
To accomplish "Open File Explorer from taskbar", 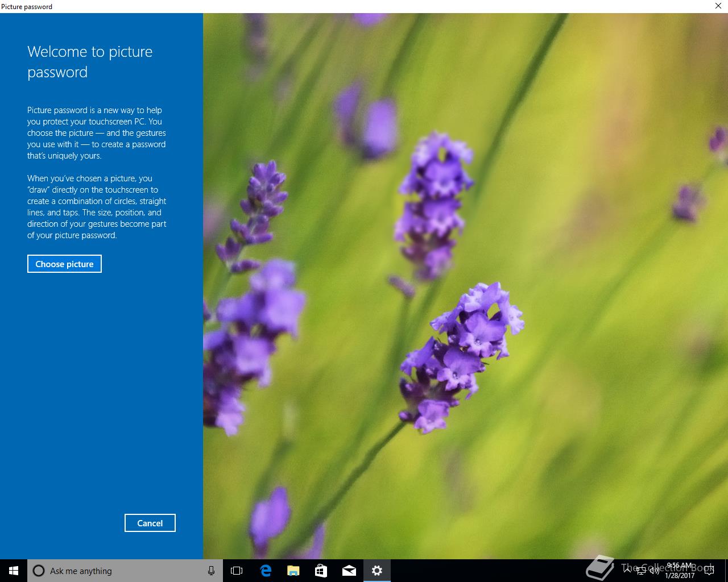I will coord(293,571).
